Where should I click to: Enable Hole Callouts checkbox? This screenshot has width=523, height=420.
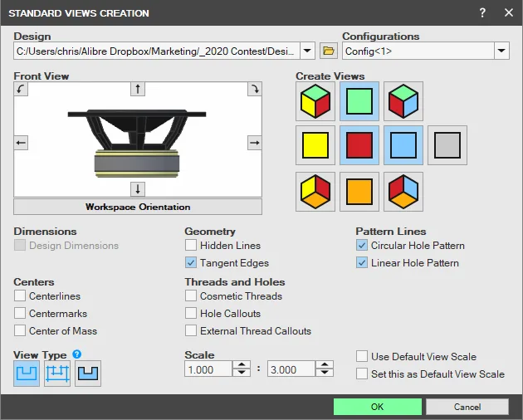[x=191, y=313]
